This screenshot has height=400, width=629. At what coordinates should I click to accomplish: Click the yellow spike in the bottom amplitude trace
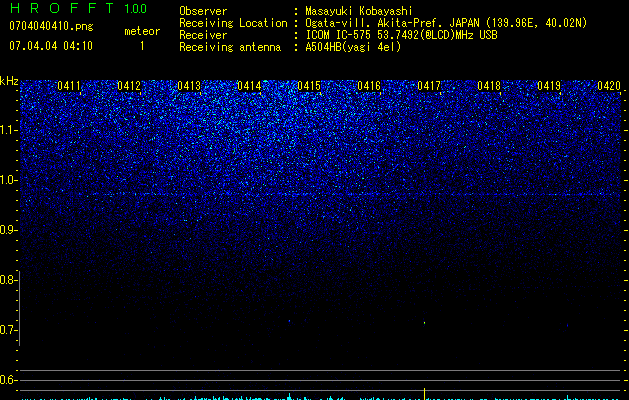pos(424,394)
